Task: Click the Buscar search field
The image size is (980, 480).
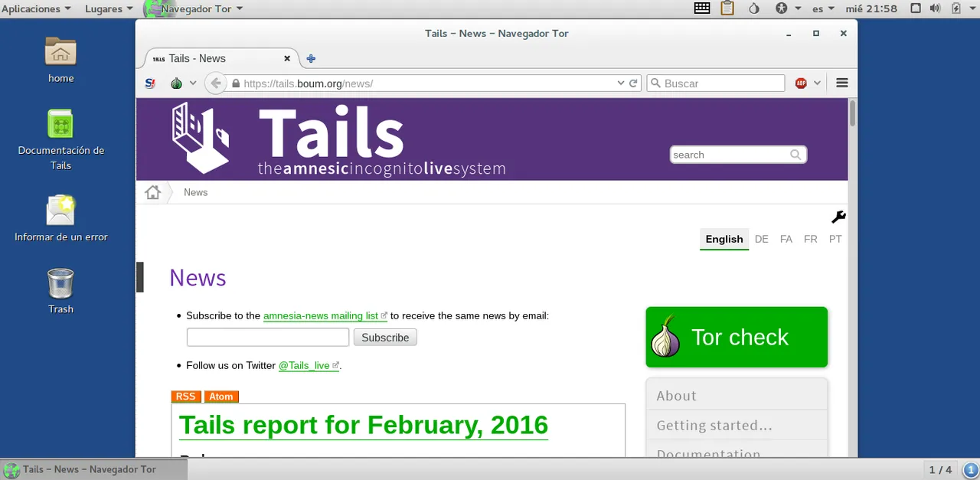Action: coord(716,83)
